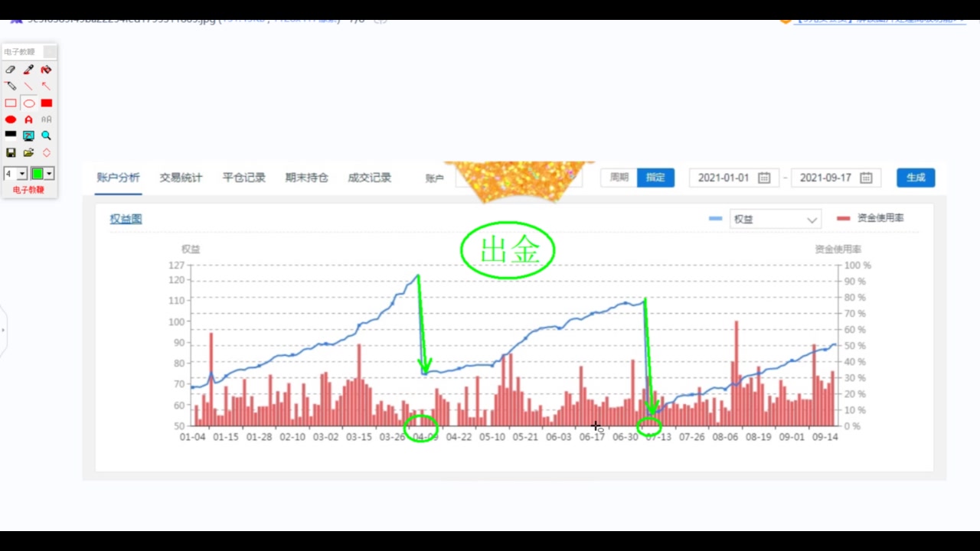The image size is (980, 551).
Task: Click the 09-14 date label on axis
Action: (825, 437)
